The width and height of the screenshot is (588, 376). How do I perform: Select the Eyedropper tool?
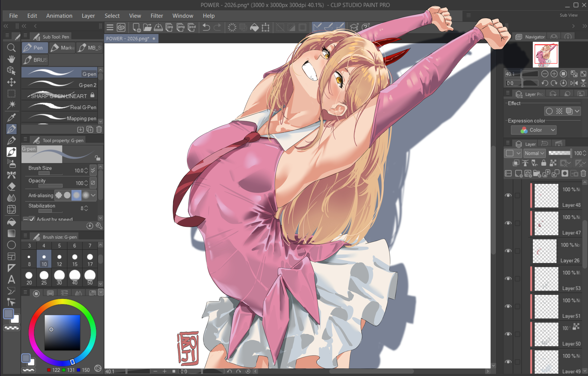click(11, 118)
